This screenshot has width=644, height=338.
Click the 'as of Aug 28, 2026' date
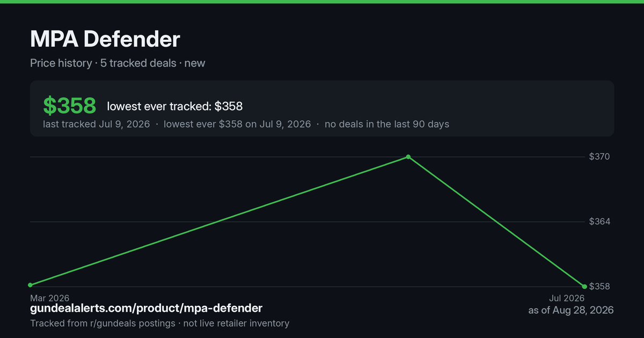[571, 310]
